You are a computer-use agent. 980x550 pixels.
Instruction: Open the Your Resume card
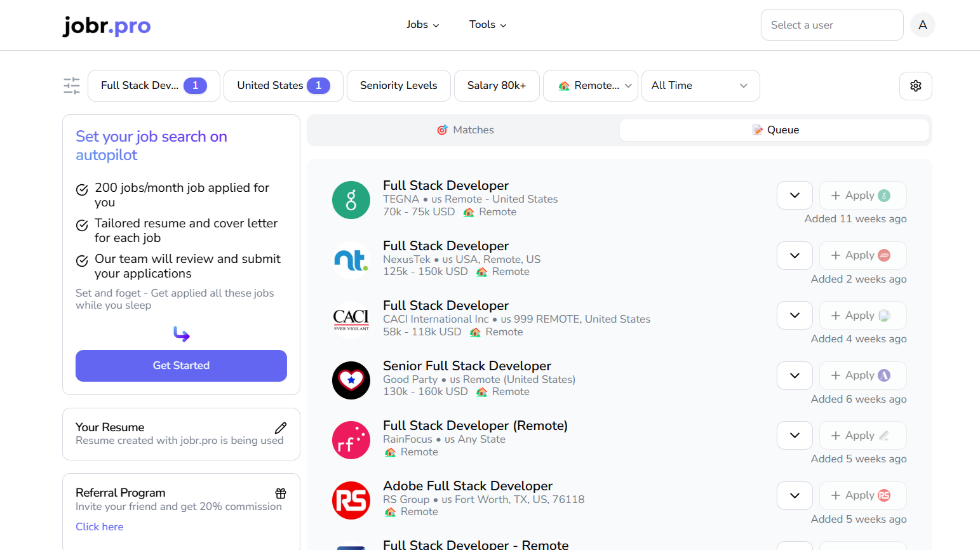(x=181, y=434)
